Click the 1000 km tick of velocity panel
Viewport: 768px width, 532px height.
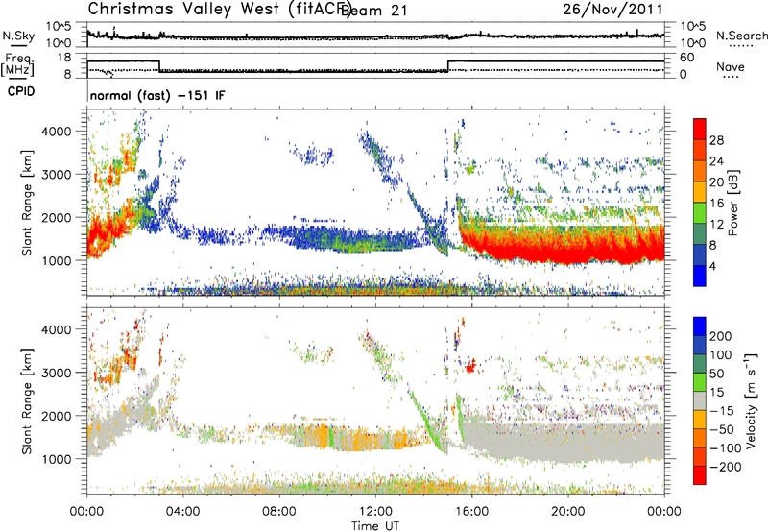click(57, 459)
